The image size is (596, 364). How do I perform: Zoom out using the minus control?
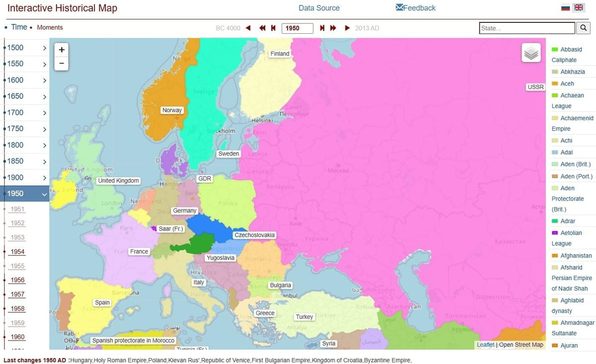[x=61, y=63]
